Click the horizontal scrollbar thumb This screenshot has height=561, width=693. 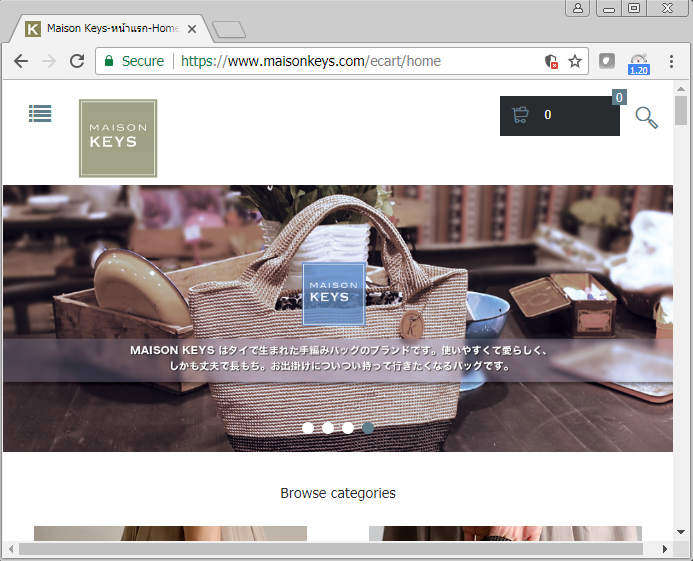[331, 549]
